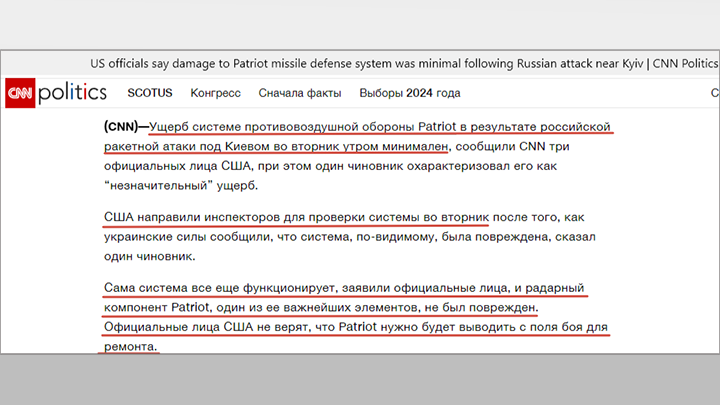Open the Конгресс navigation item

215,93
